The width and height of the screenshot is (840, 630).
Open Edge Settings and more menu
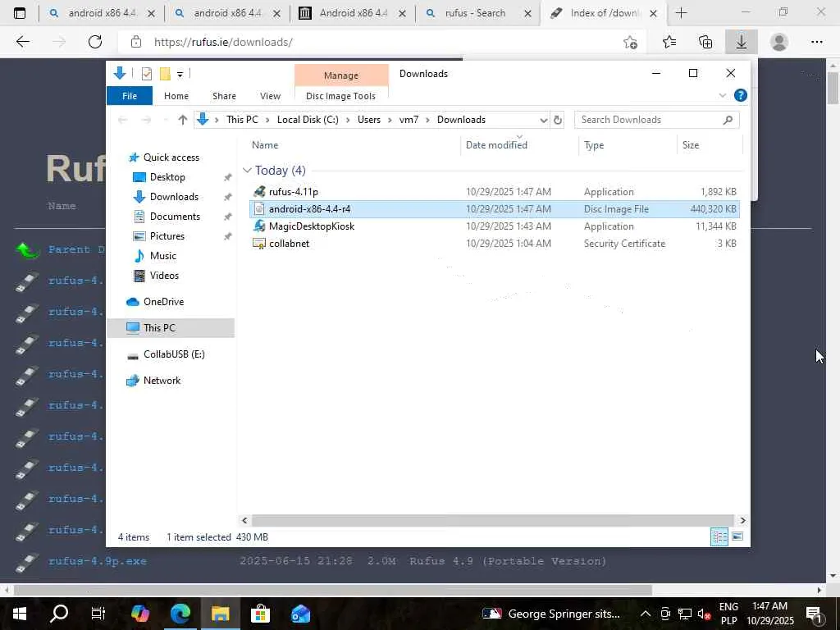tap(816, 42)
